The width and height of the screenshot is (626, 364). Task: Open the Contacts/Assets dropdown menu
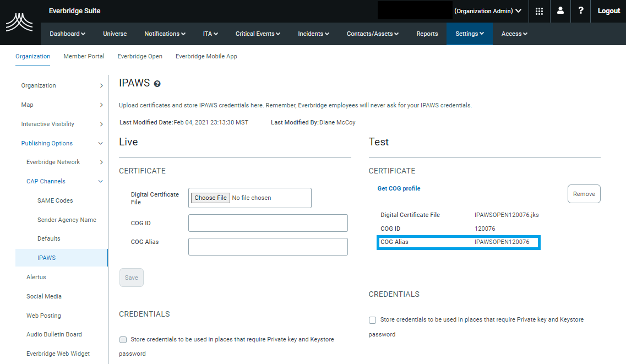pyautogui.click(x=373, y=34)
